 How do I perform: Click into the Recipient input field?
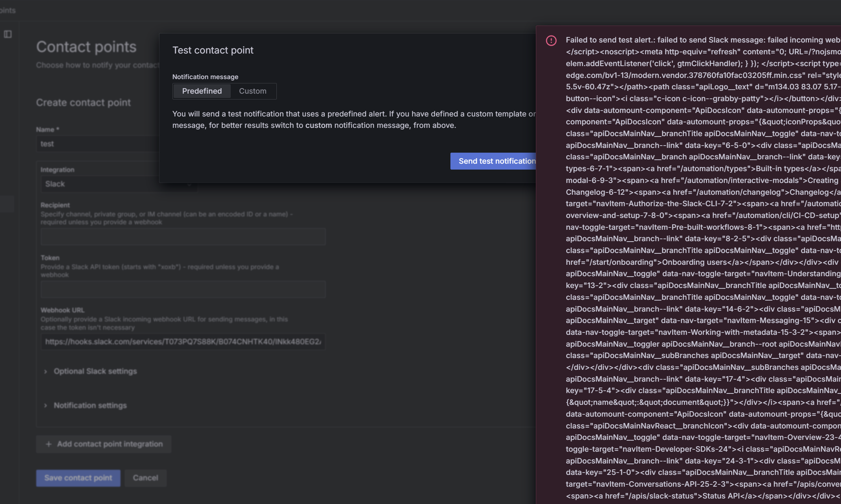(183, 237)
